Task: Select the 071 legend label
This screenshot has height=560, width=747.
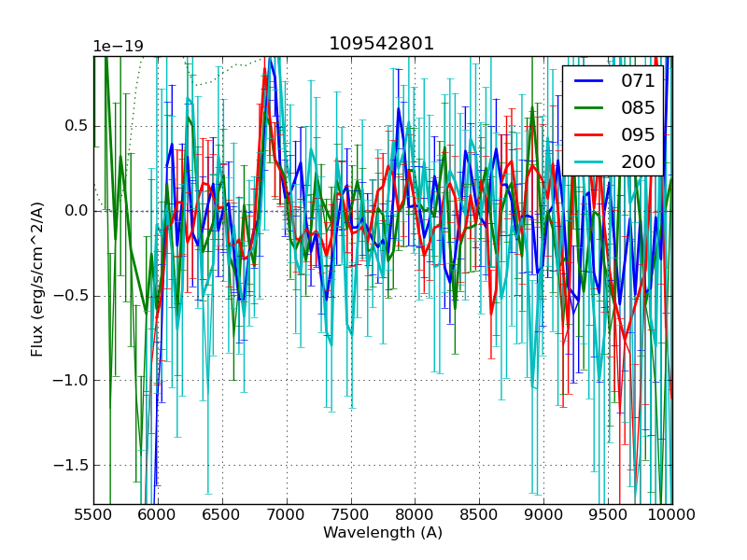Action: point(638,80)
